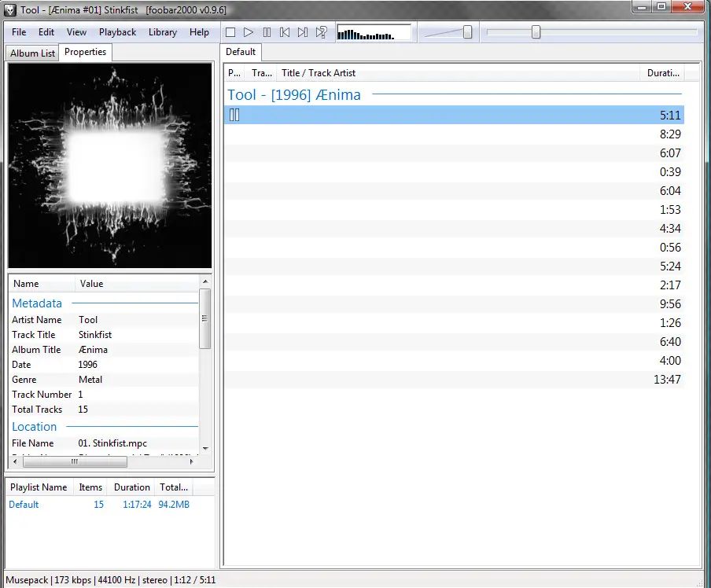Viewport: 711px width, 588px height.
Task: Click the File Name value 01. Stinkfist.mpc
Action: click(x=112, y=443)
